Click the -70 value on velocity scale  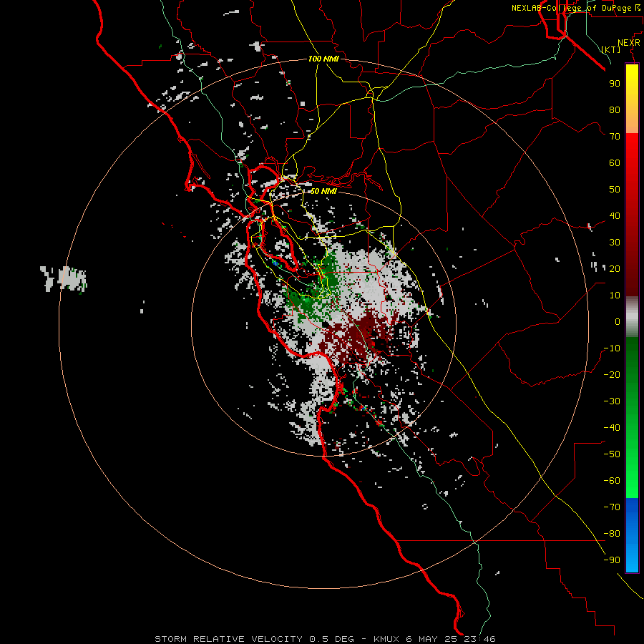612,507
